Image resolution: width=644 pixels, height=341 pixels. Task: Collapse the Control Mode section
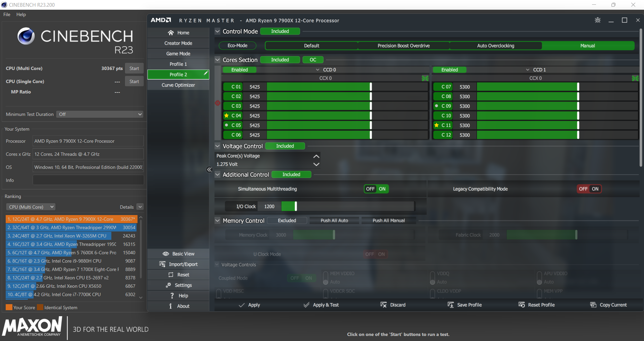tap(217, 31)
